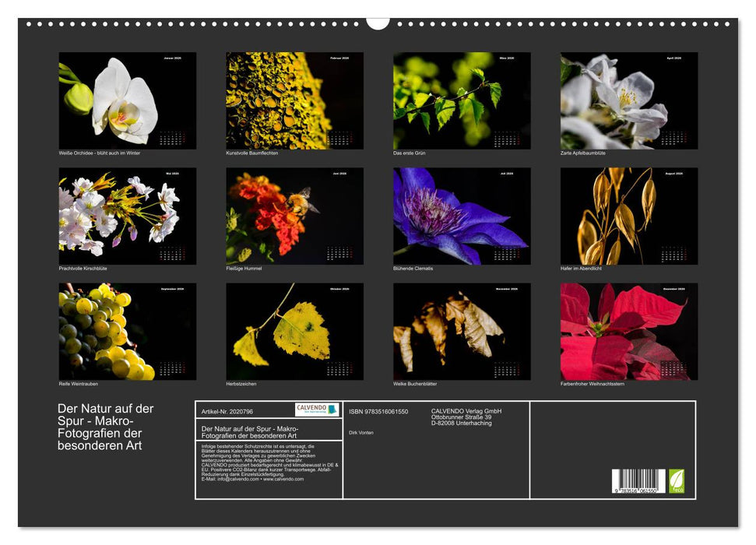Click the CALVENDO logo
This screenshot has width=756, height=545.
[316, 411]
